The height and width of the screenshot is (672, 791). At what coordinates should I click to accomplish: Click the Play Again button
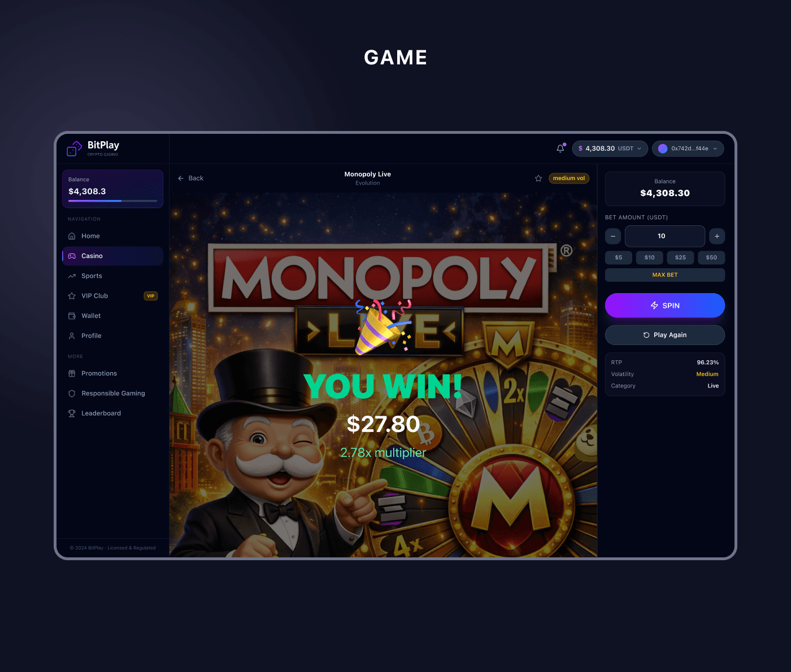[665, 335]
